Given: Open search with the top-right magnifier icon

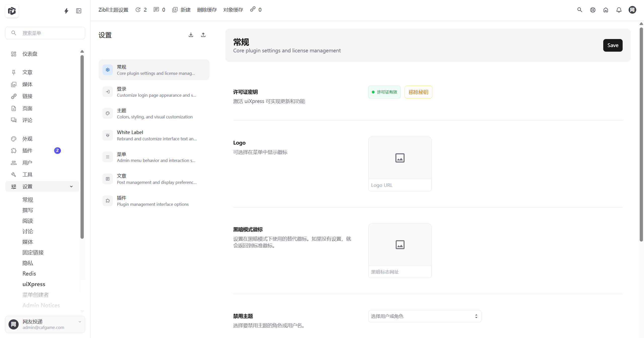Looking at the screenshot, I should [580, 10].
